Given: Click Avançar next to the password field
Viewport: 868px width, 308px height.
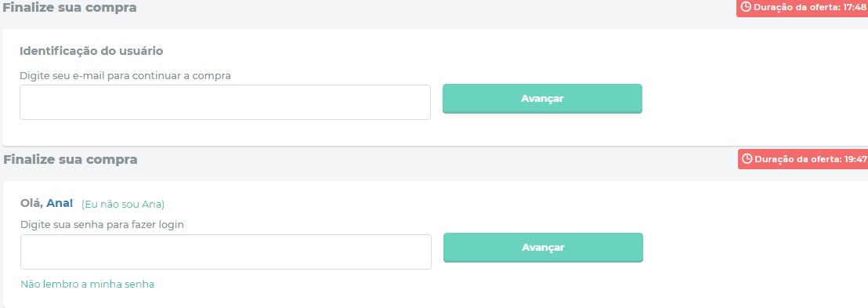Looking at the screenshot, I should [543, 248].
